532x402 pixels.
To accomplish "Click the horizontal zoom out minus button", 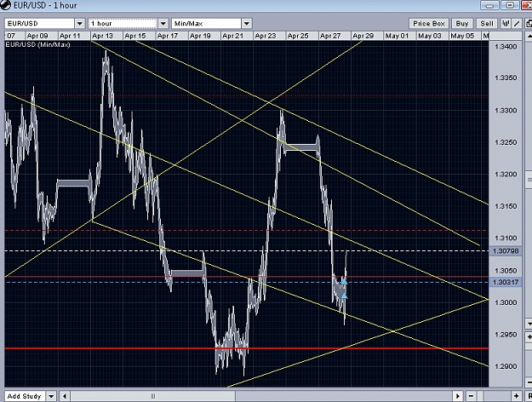I will point(472,396).
